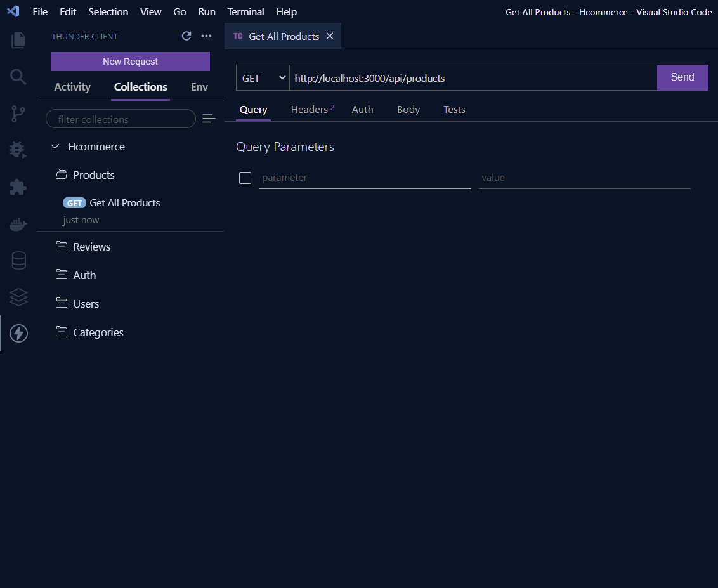
Task: Collapse the Hcommerce collection
Action: 55,146
